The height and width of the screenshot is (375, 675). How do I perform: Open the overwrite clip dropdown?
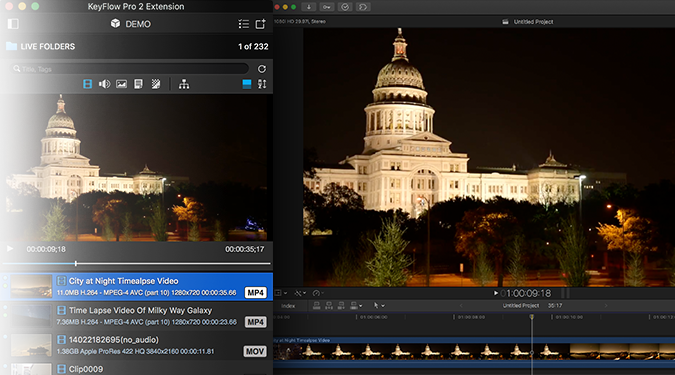tap(356, 306)
